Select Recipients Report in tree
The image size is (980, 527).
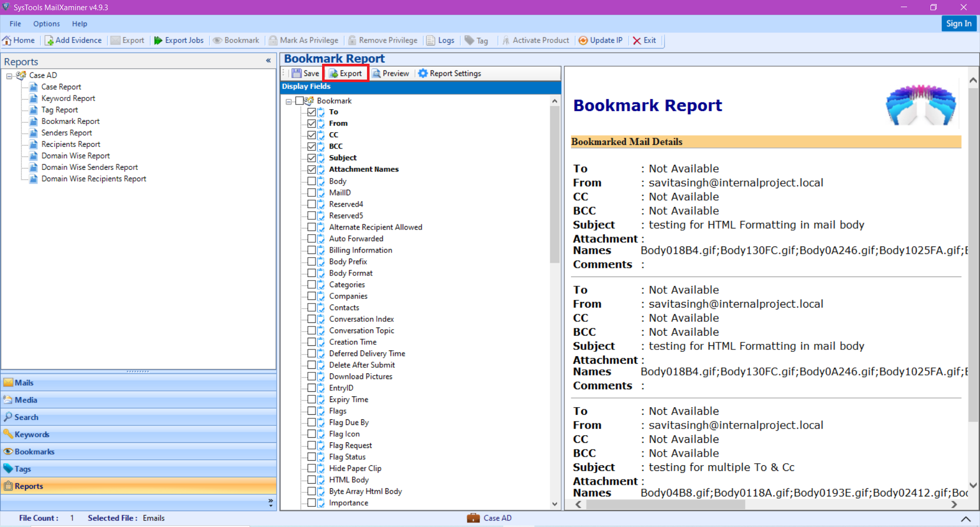(x=71, y=144)
